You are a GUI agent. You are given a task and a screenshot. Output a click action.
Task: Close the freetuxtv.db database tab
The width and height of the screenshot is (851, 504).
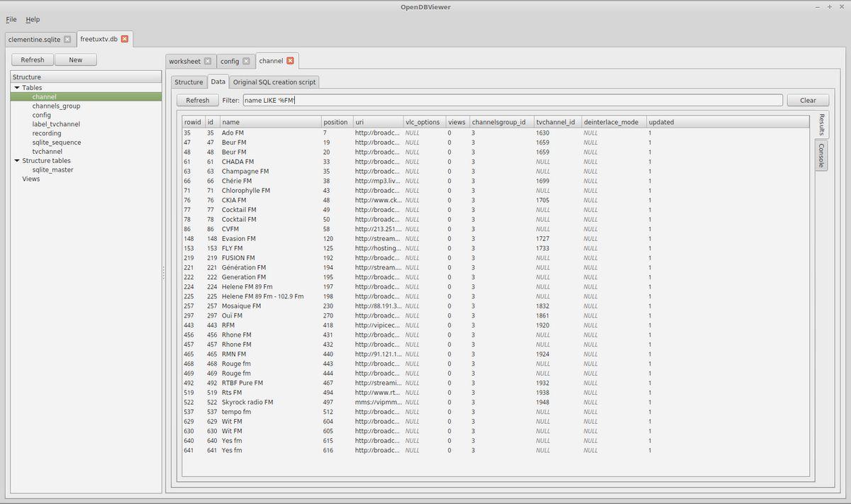click(x=125, y=39)
